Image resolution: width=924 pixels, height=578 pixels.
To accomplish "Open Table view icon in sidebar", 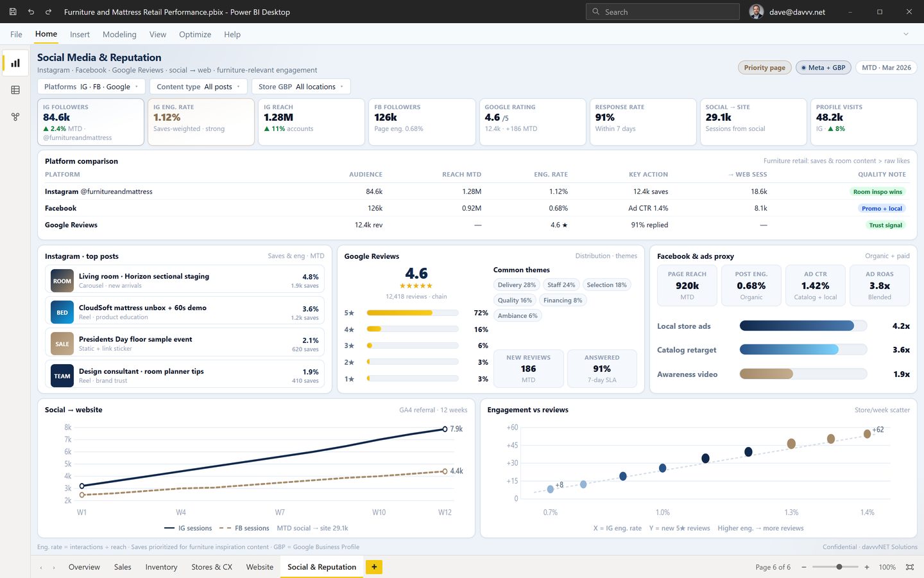I will 15,90.
